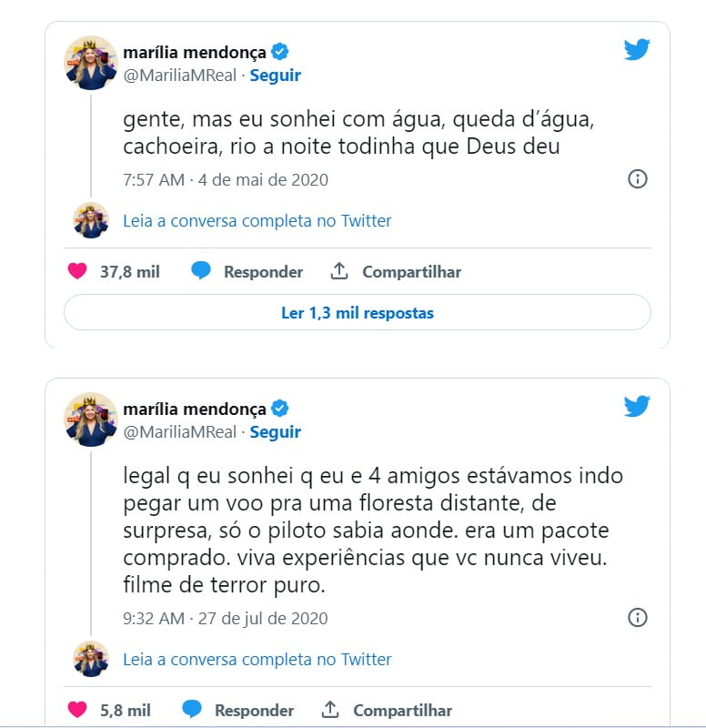Click the share arrow icon on first tweet

[339, 270]
